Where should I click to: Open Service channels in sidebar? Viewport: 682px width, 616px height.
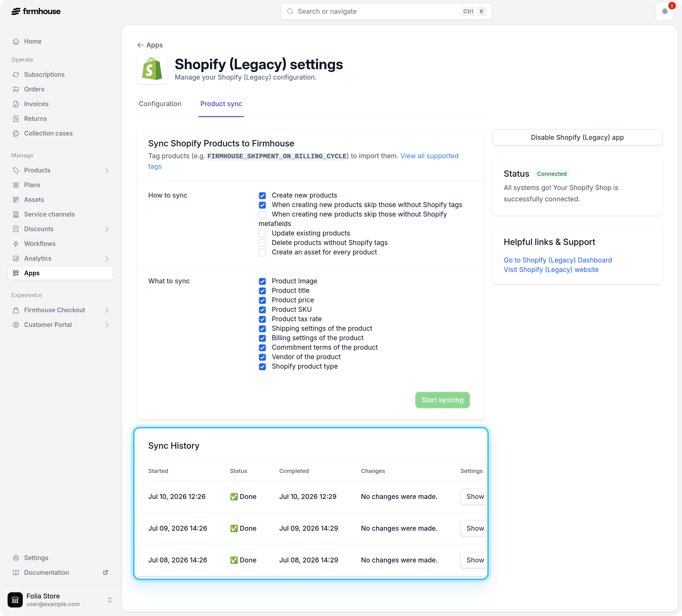point(61,214)
